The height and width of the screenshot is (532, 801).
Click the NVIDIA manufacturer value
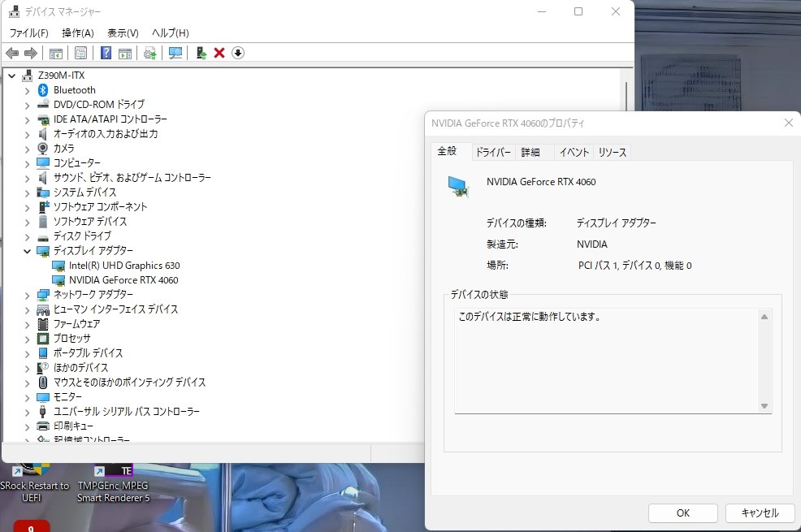pos(592,244)
